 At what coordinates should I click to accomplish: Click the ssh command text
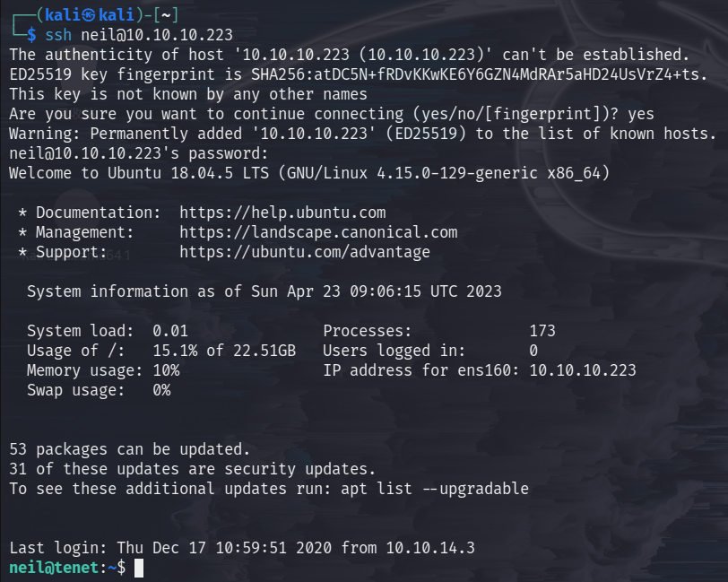[58, 35]
